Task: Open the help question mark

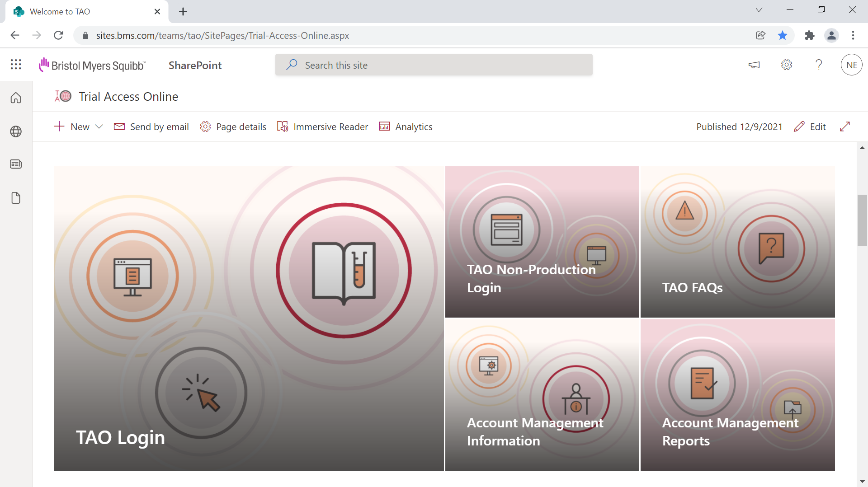Action: coord(819,65)
